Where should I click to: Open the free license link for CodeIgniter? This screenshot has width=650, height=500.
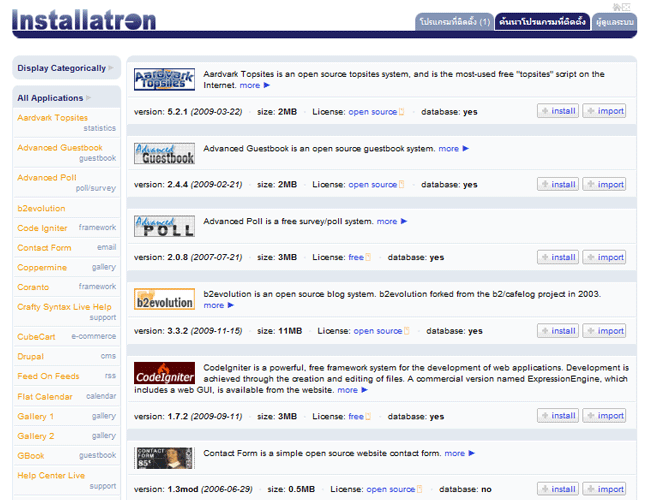click(356, 416)
